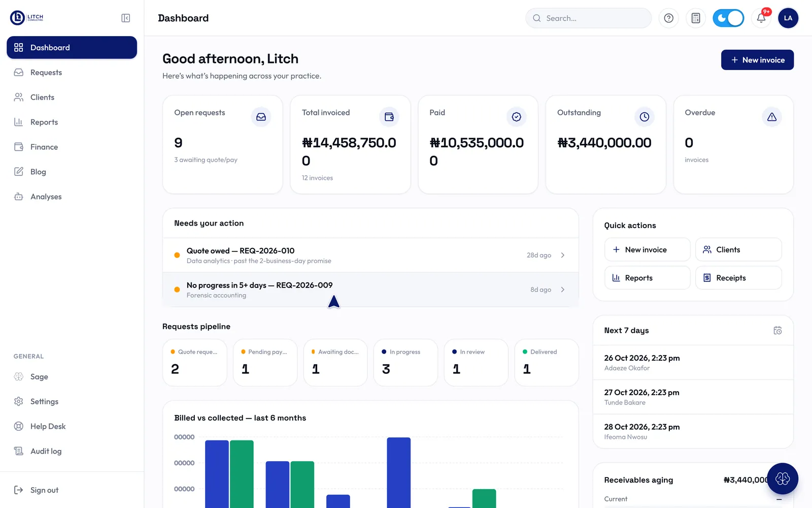
Task: Toggle dark mode switch
Action: pyautogui.click(x=728, y=18)
